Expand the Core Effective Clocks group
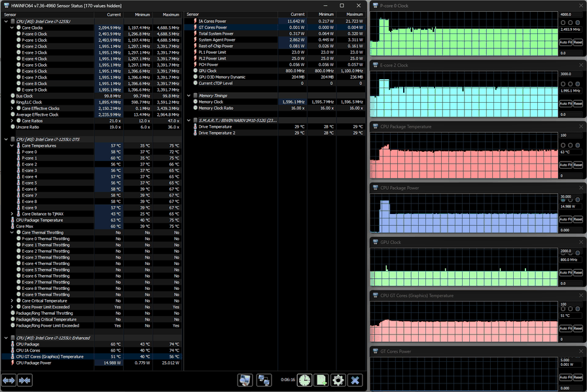This screenshot has height=392, width=587. 12,108
